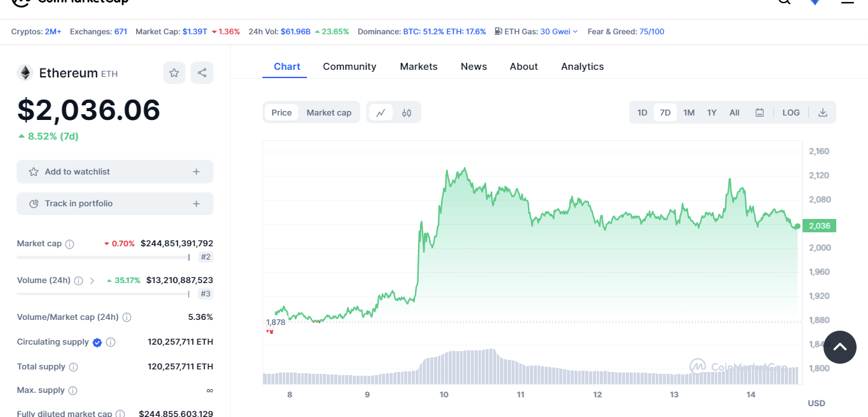868x417 pixels.
Task: Click the info icon beside Circulating supply
Action: click(111, 342)
